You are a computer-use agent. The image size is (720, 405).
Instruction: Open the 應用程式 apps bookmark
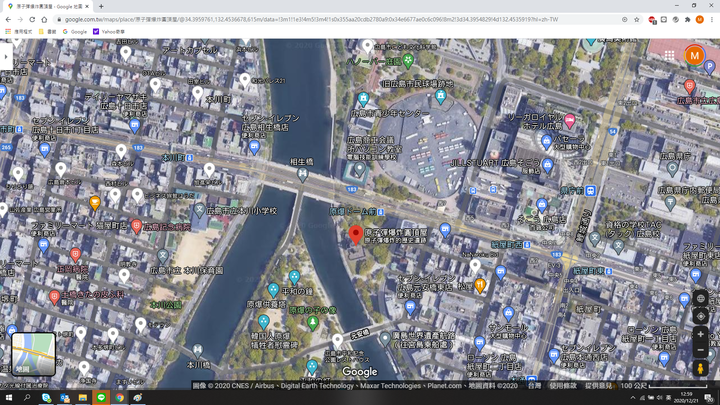19,32
